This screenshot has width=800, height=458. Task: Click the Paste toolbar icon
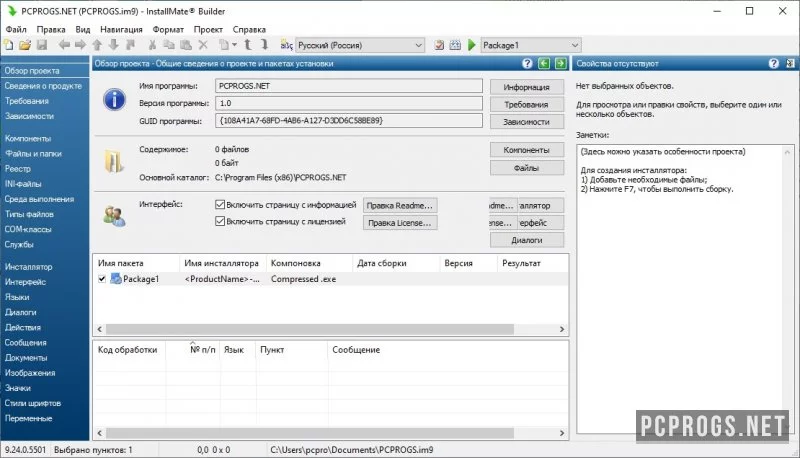(186, 45)
